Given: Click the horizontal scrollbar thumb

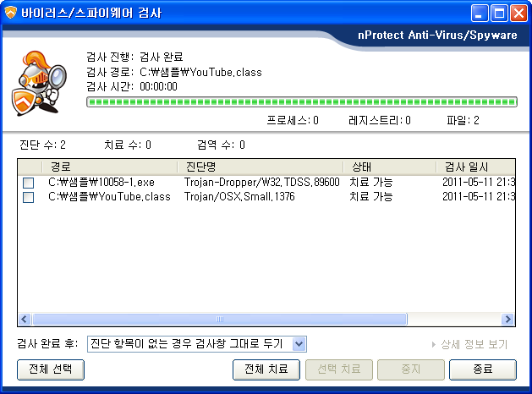Looking at the screenshot, I should [x=220, y=320].
